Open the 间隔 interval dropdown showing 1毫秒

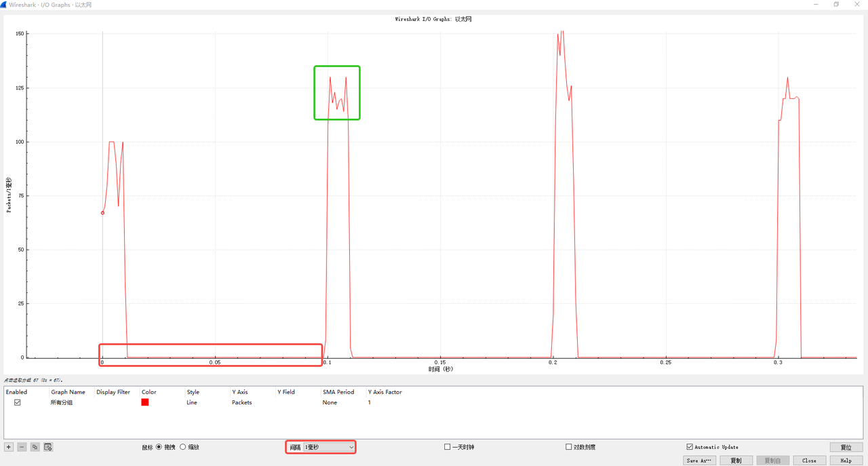click(x=329, y=447)
